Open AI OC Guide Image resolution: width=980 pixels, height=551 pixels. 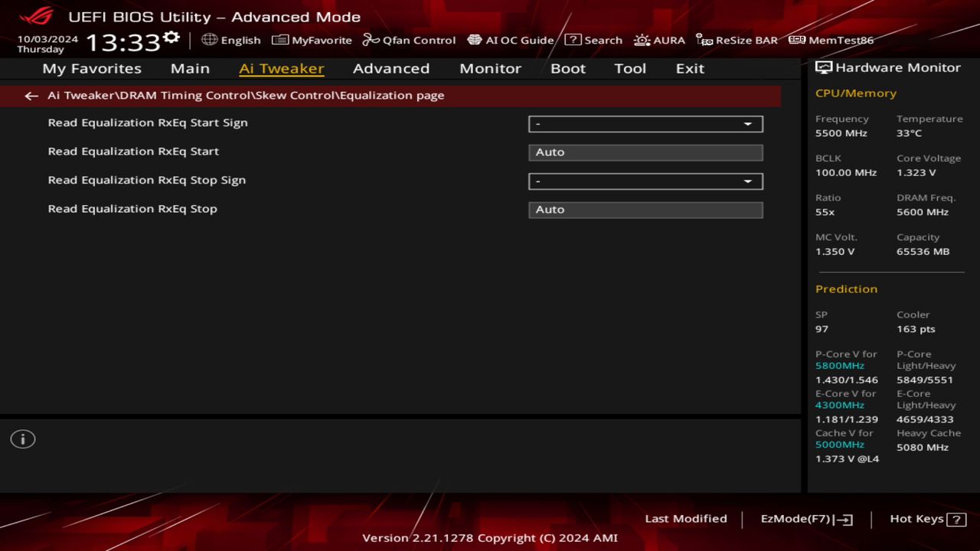(x=511, y=40)
